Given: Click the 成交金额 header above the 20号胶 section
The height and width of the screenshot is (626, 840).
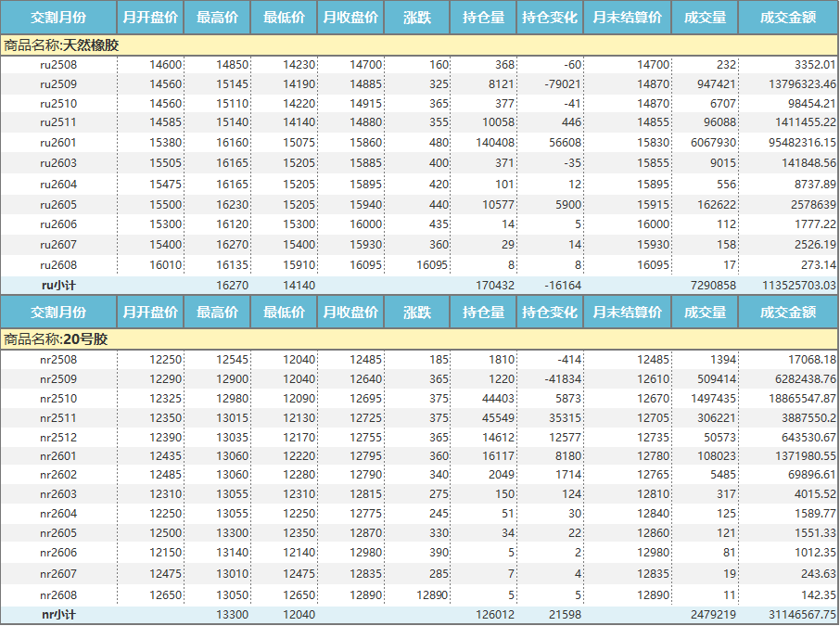Looking at the screenshot, I should point(787,313).
